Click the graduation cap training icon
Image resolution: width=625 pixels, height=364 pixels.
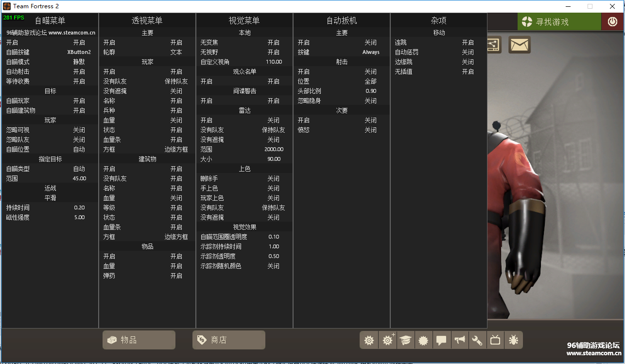point(405,340)
